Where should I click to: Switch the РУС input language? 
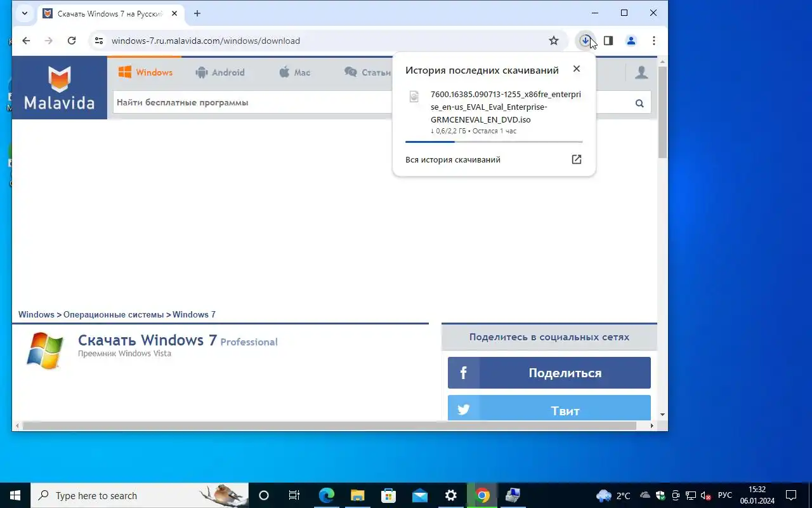[724, 495]
